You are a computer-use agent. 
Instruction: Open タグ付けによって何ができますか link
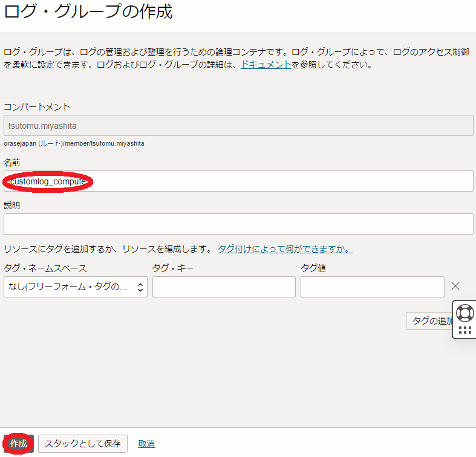coord(285,249)
